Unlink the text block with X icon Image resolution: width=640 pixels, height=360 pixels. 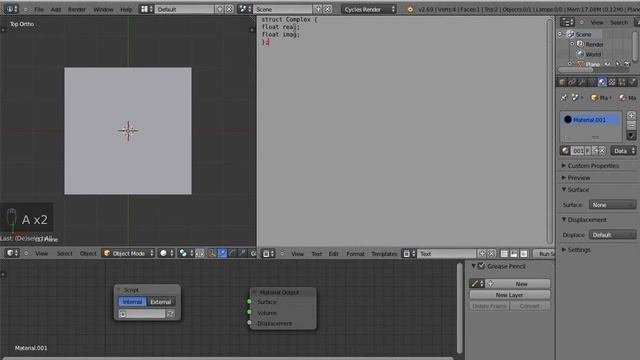pyautogui.click(x=491, y=254)
